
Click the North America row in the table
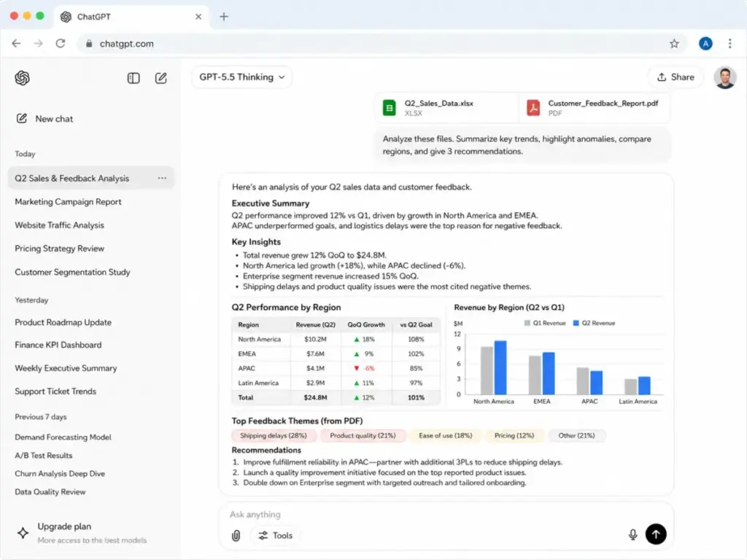336,340
